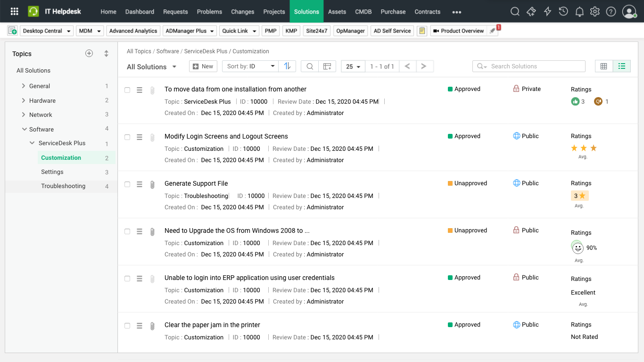Click the Search Solutions field

pyautogui.click(x=529, y=66)
